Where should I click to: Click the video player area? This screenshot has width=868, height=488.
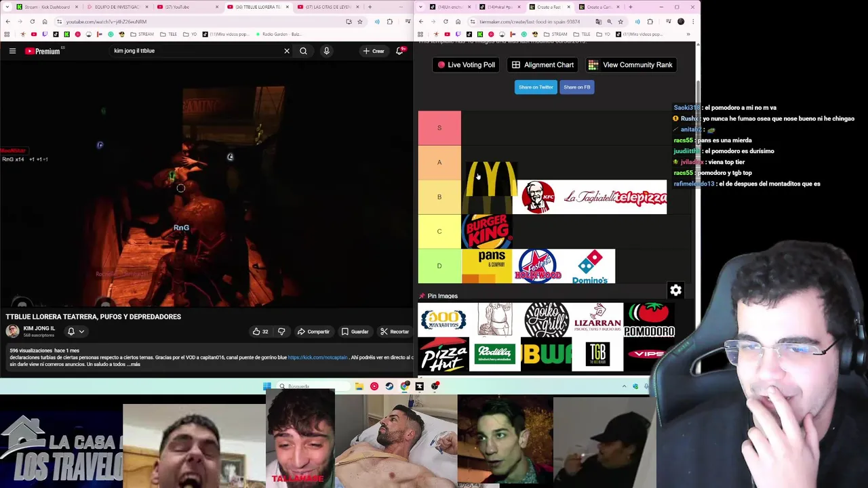(x=207, y=183)
